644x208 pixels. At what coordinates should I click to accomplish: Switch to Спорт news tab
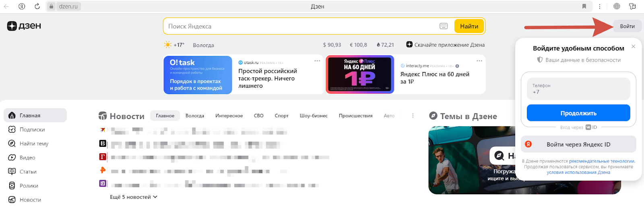pyautogui.click(x=281, y=116)
